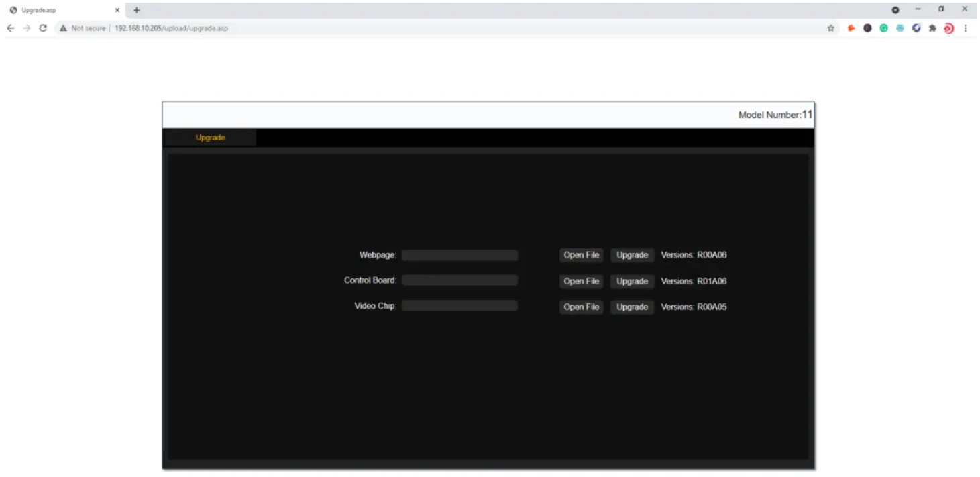This screenshot has width=980, height=477.
Task: Click Open File for Webpage
Action: pos(582,255)
